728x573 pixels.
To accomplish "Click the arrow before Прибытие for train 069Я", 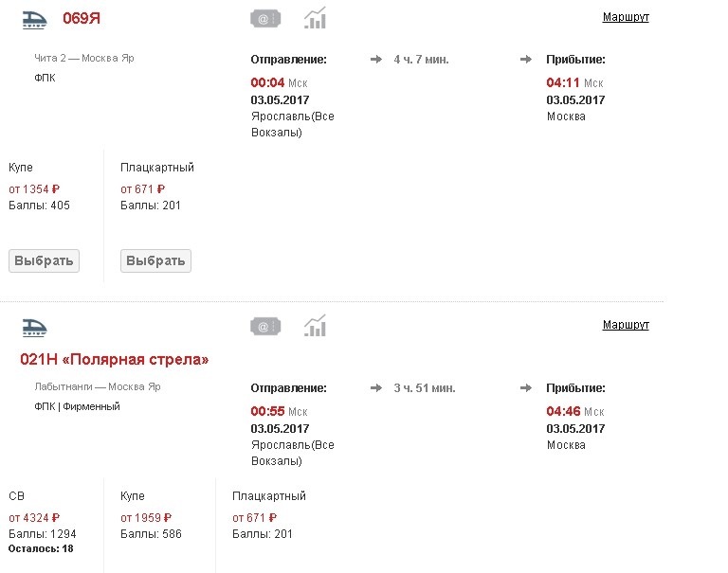I will coord(526,60).
